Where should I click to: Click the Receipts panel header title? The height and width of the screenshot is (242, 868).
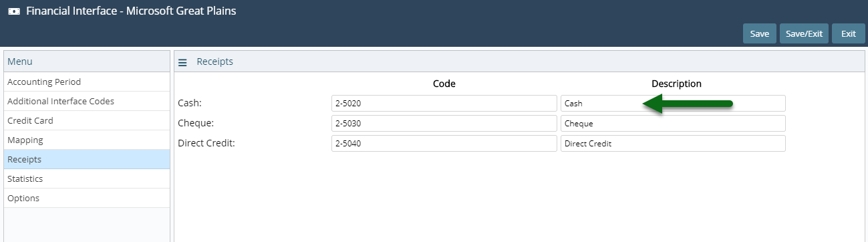(x=214, y=62)
